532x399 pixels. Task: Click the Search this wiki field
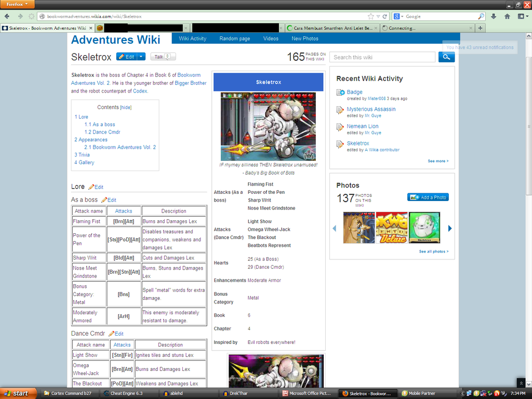point(383,57)
